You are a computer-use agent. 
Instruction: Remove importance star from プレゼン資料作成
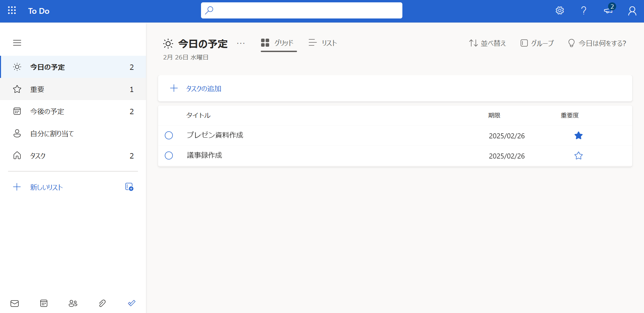(578, 135)
